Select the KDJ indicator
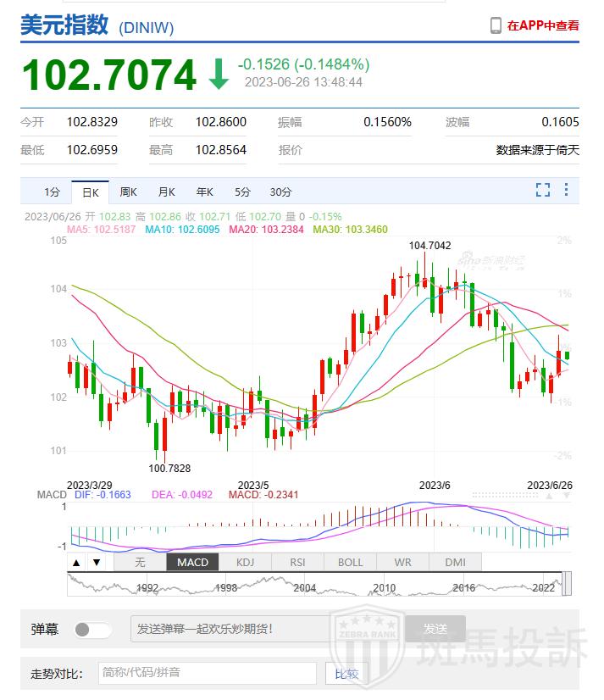Image resolution: width=604 pixels, height=700 pixels. (245, 562)
